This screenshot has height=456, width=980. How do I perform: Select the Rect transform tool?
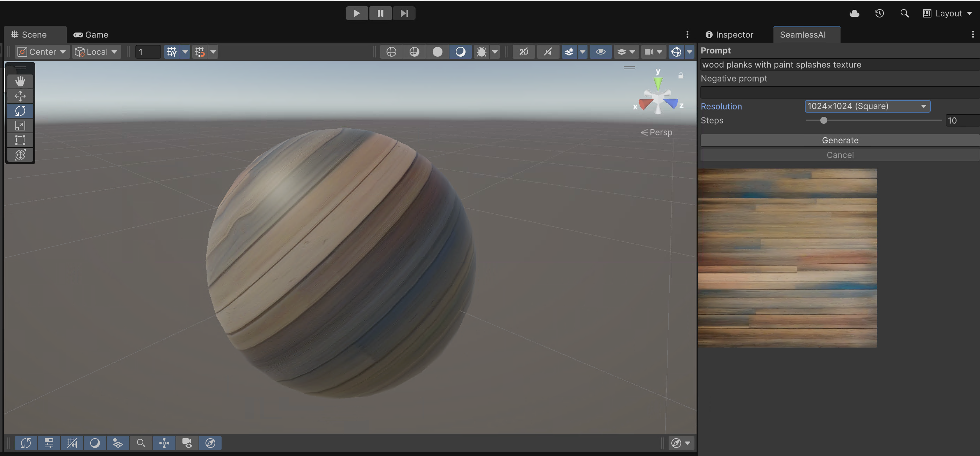click(20, 140)
